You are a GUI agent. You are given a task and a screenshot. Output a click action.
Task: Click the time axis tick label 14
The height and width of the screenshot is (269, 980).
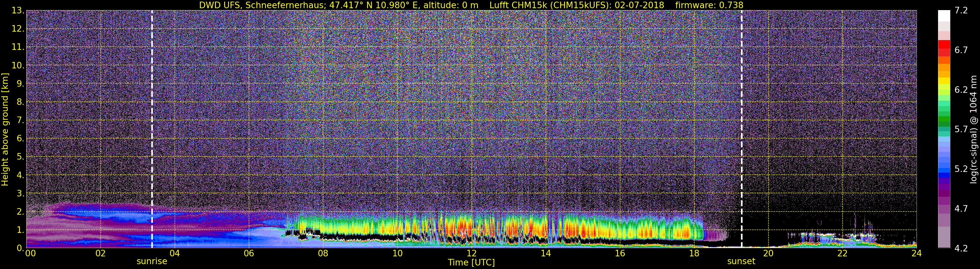(545, 254)
